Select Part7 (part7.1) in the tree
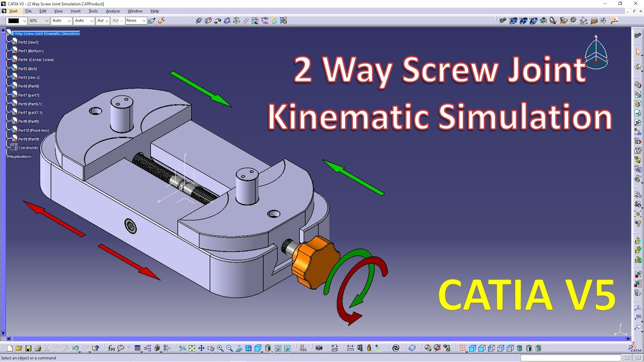644x362 pixels. coord(30,113)
